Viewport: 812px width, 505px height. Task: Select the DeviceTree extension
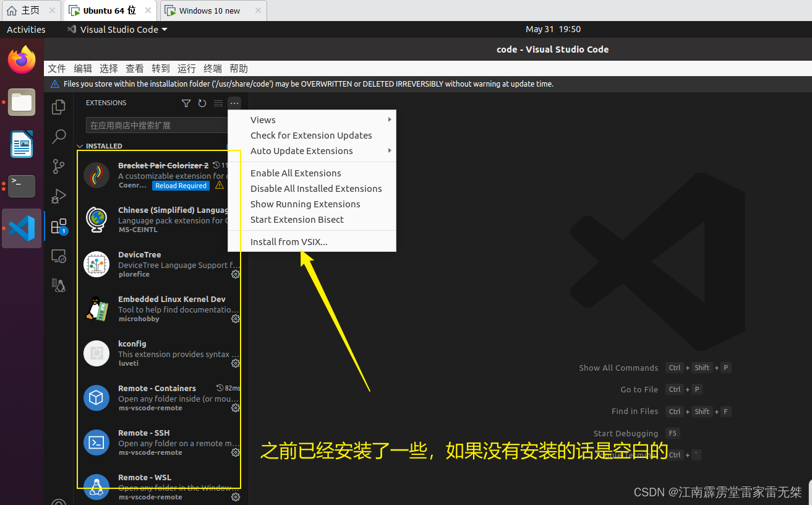click(161, 264)
